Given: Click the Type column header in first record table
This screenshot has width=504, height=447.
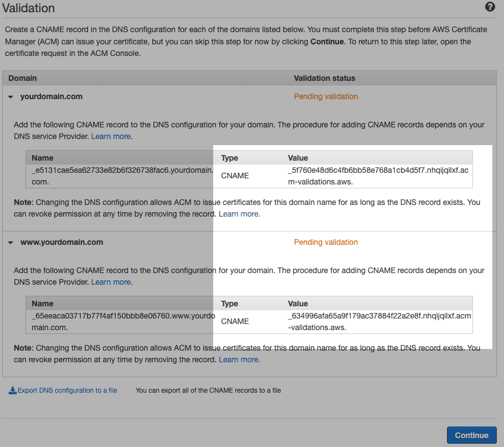Looking at the screenshot, I should [229, 157].
